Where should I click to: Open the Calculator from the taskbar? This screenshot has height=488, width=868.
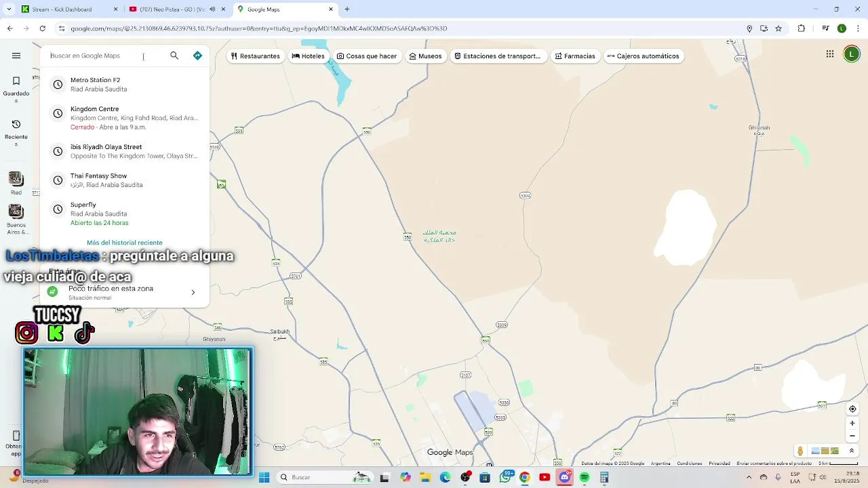tap(604, 477)
